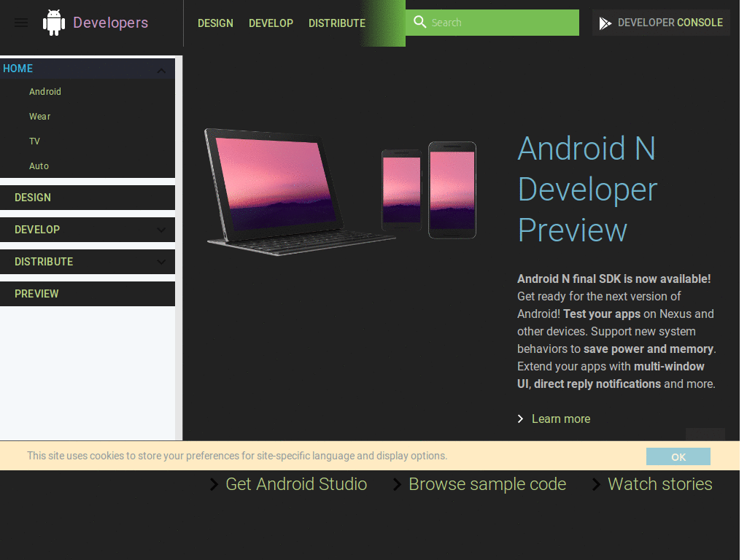The image size is (747, 560).
Task: Click 'Android N final SDK is now available!' text
Action: tap(614, 279)
